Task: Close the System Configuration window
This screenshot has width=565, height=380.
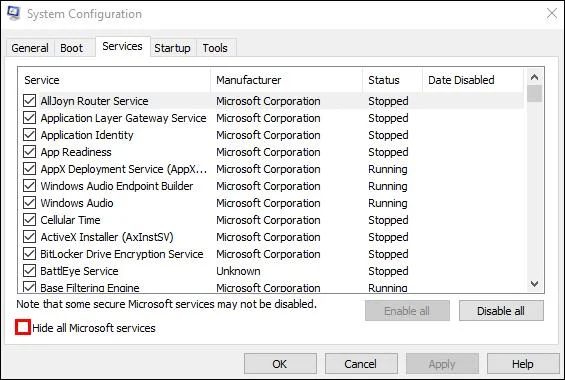Action: coord(551,14)
